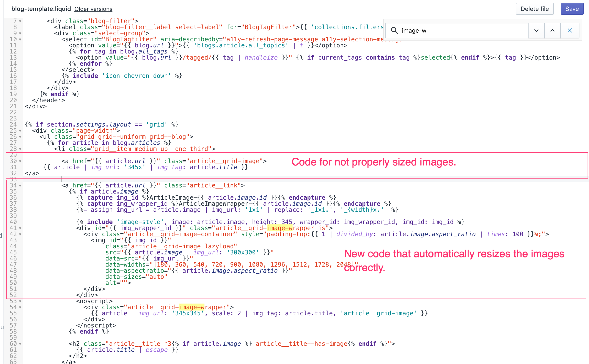This screenshot has width=589, height=364.
Task: Fold the h2 article title at line 60
Action: click(20, 344)
